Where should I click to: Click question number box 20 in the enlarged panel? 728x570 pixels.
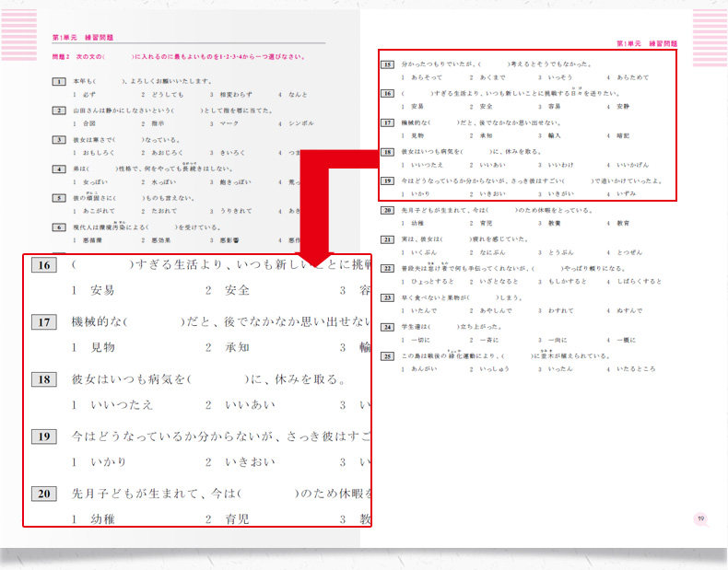pyautogui.click(x=44, y=494)
